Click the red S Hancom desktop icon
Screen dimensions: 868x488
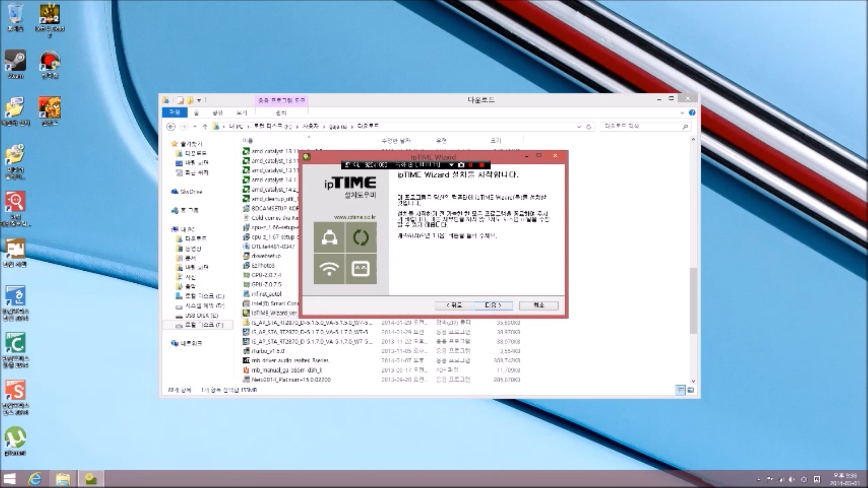click(15, 397)
